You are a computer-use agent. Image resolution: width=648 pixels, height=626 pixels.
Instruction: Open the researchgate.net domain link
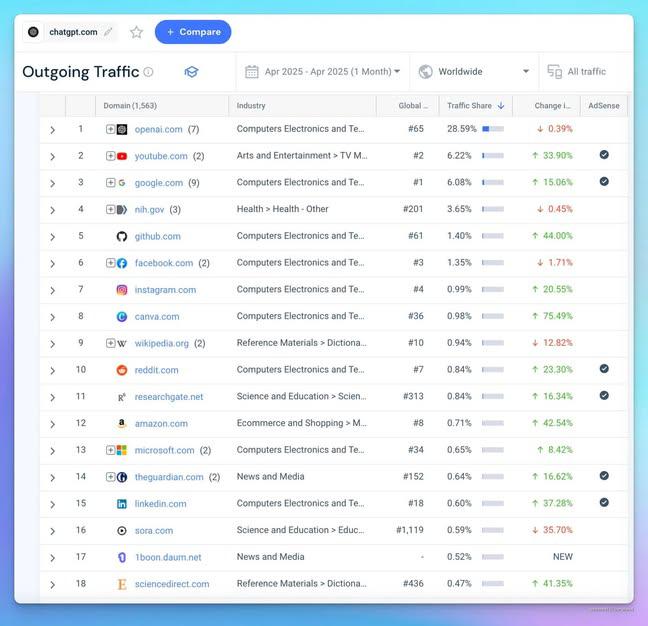pos(168,397)
